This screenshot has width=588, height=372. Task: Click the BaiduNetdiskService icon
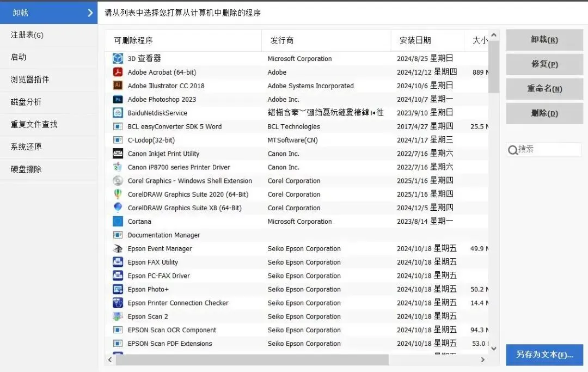[118, 113]
